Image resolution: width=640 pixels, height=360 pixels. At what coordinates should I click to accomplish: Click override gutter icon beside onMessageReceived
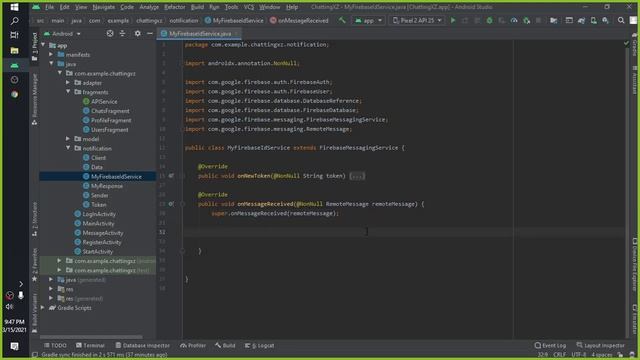[171, 204]
